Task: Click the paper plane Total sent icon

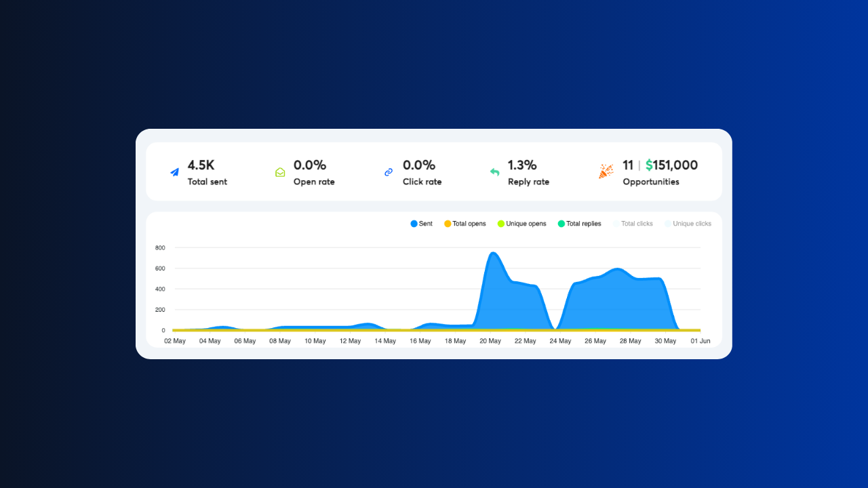Action: (175, 172)
